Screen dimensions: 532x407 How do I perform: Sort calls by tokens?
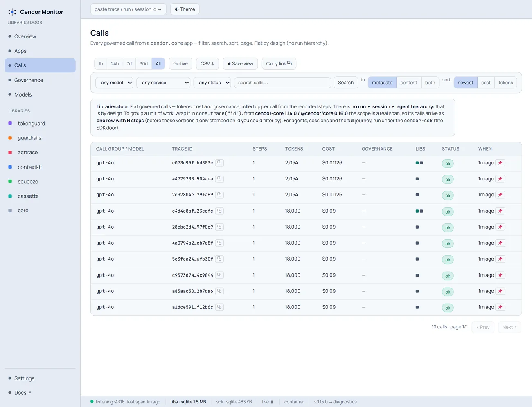tap(506, 83)
